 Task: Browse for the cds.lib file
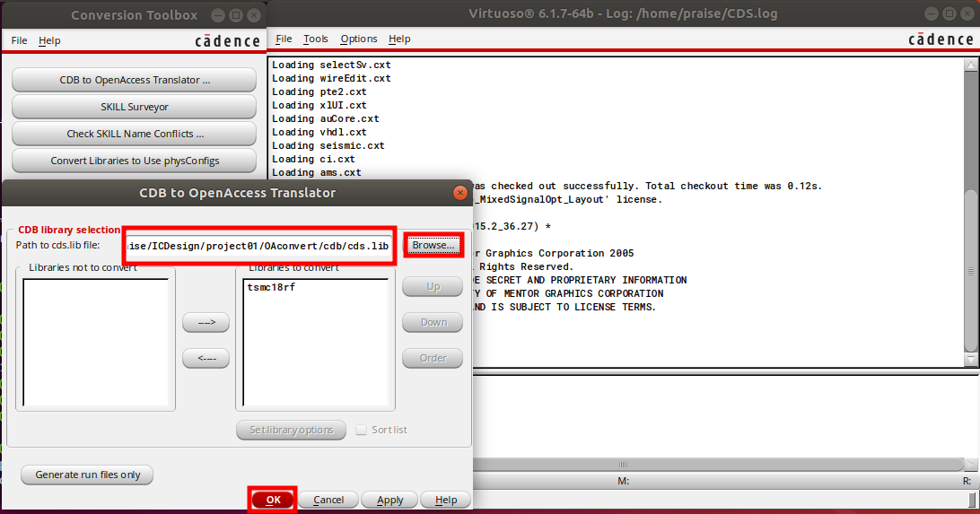coord(433,245)
